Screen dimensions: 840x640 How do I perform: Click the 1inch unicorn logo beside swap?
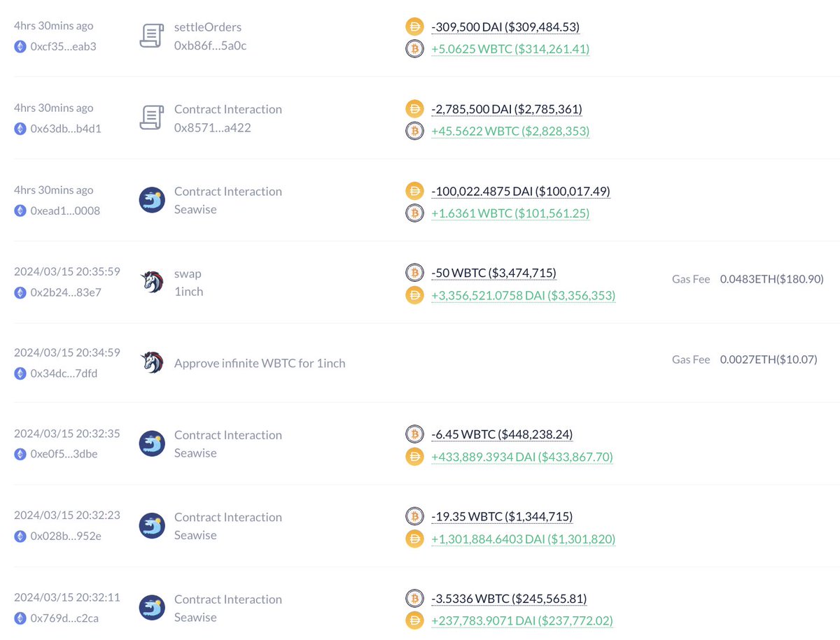coord(152,283)
